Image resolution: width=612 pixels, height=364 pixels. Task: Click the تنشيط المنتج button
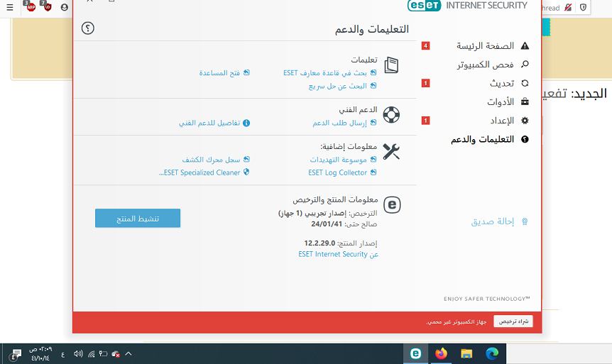click(x=138, y=218)
